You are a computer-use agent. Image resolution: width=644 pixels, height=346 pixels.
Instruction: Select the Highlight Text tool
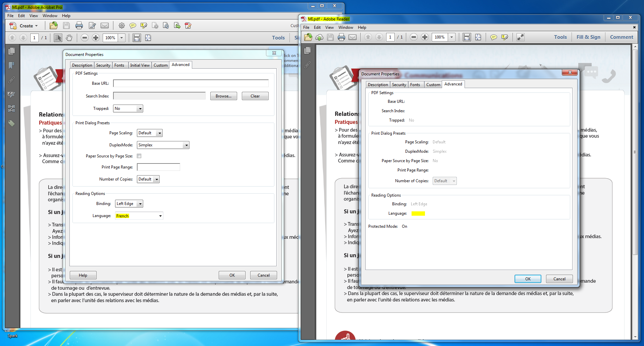(x=144, y=25)
